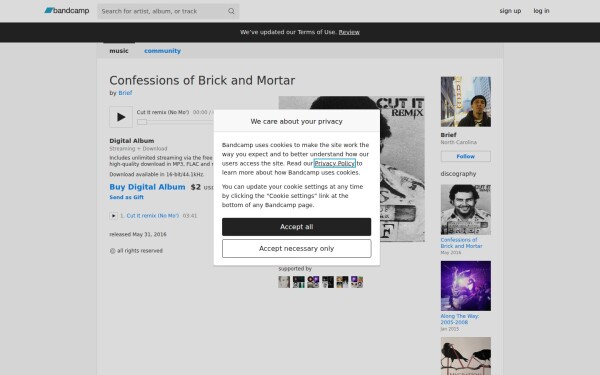The height and width of the screenshot is (375, 600).
Task: Click the Bandcamp logo
Action: pyautogui.click(x=67, y=11)
